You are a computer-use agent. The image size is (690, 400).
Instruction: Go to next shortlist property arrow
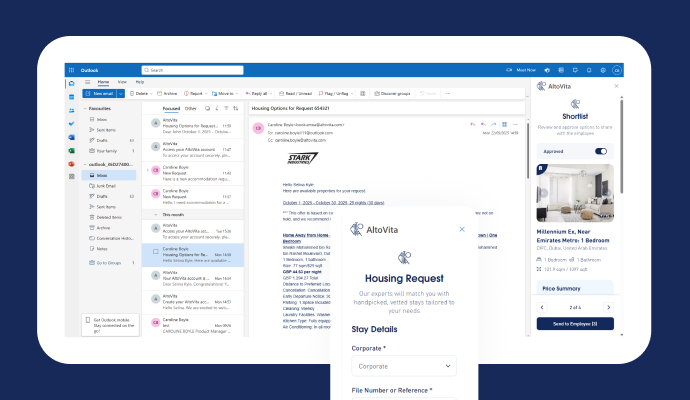pos(609,307)
